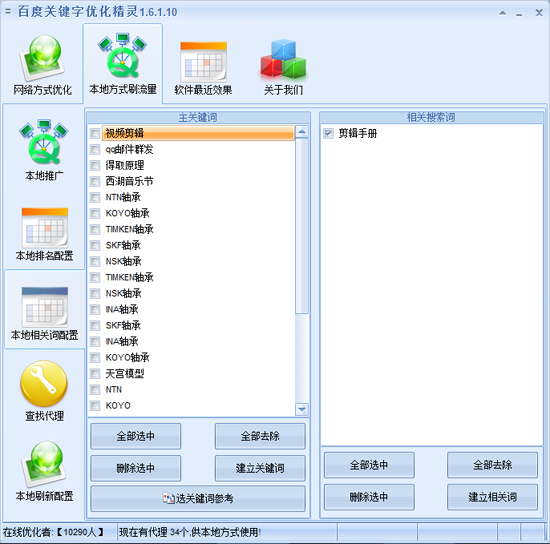Viewport: 550px width, 544px height.
Task: Enable the 天宫模型 keyword checkbox
Action: point(95,374)
